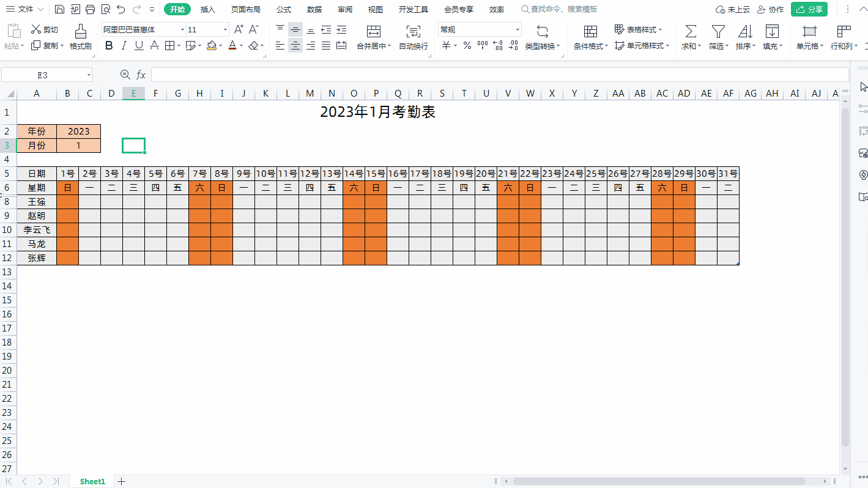Click the 协作 collaborate button
This screenshot has height=488, width=868.
pyautogui.click(x=770, y=9)
